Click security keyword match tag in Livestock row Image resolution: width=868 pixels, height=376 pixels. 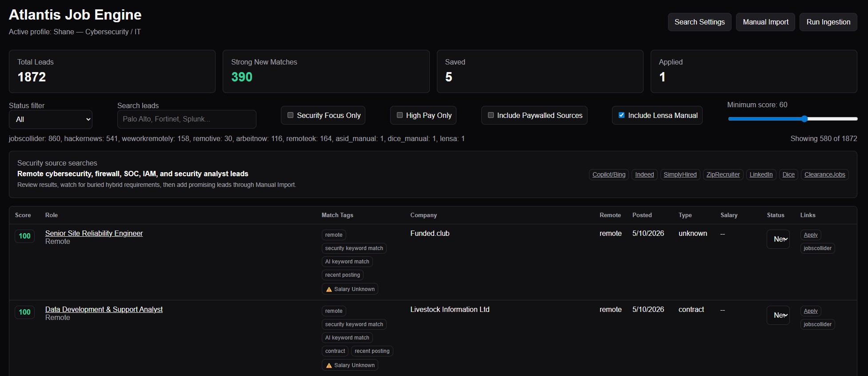[x=354, y=324]
